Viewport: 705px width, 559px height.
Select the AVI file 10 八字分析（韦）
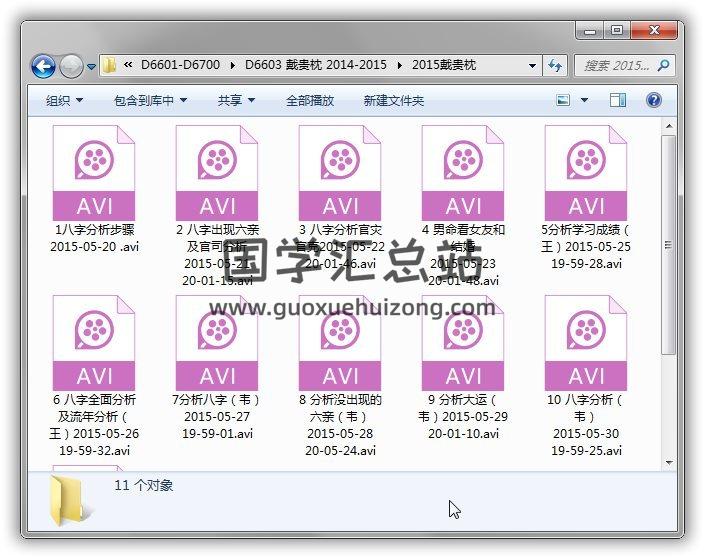click(586, 370)
